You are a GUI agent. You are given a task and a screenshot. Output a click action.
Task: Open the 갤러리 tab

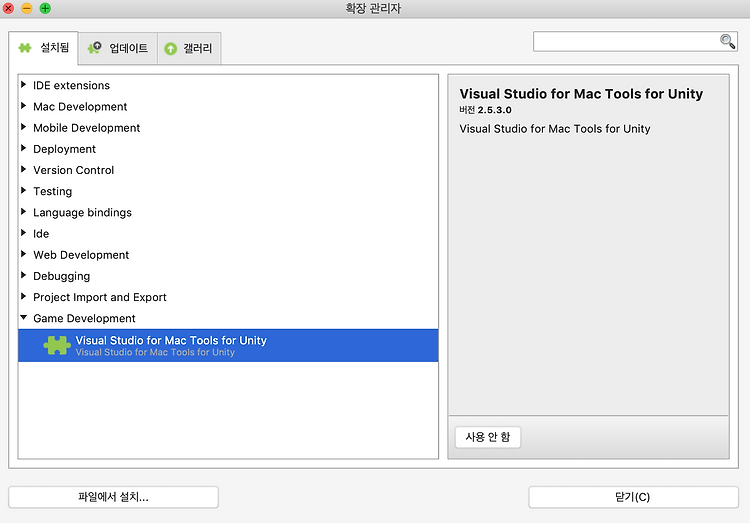pyautogui.click(x=189, y=48)
